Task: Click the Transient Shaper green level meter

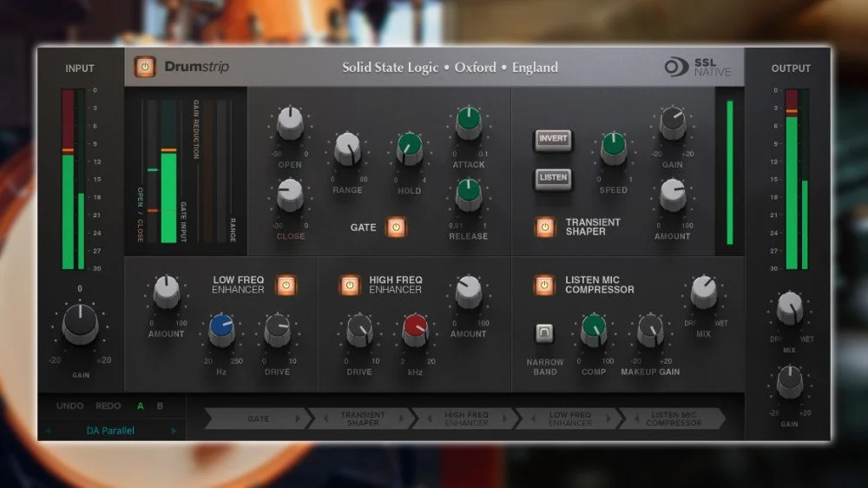Action: point(730,172)
